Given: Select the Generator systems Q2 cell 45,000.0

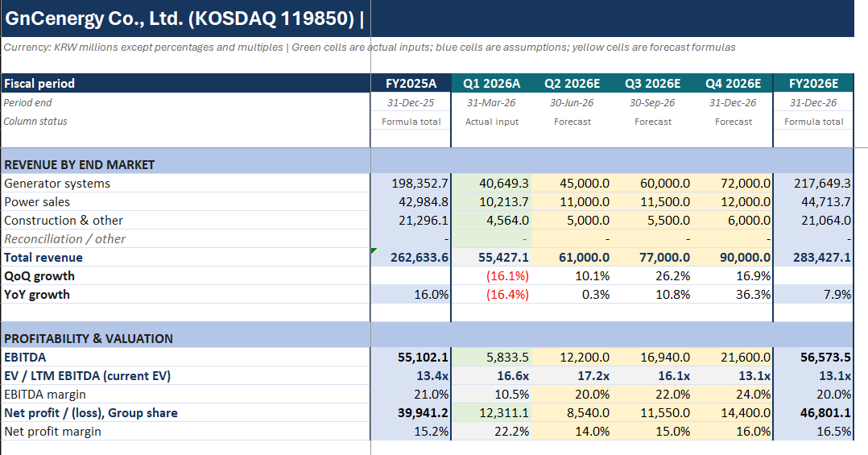Looking at the screenshot, I should 572,184.
